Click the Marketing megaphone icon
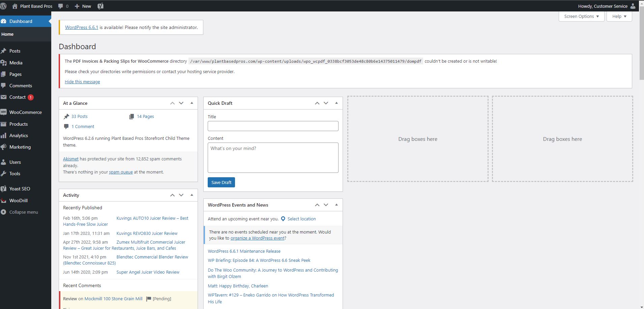 click(x=4, y=147)
